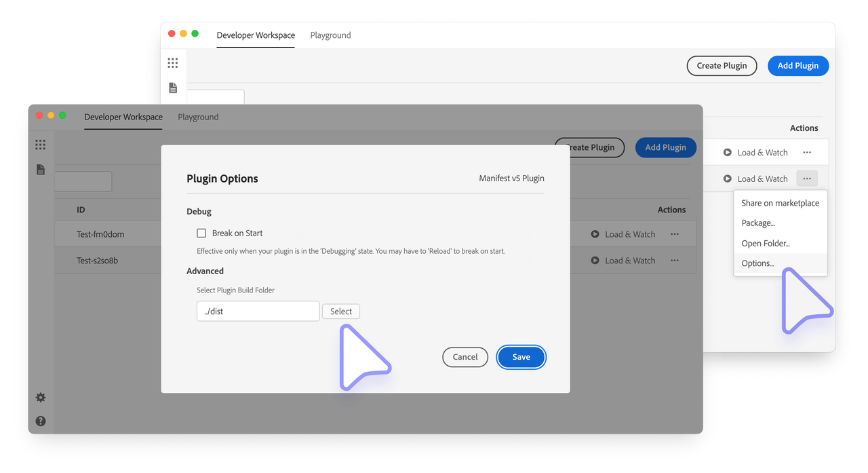
Task: Click the document icon in back window sidebar
Action: [x=173, y=88]
